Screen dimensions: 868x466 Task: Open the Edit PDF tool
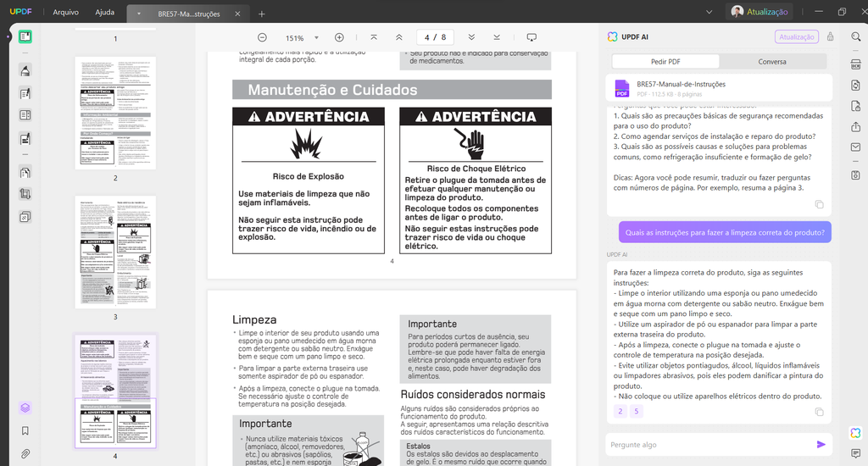tap(25, 93)
